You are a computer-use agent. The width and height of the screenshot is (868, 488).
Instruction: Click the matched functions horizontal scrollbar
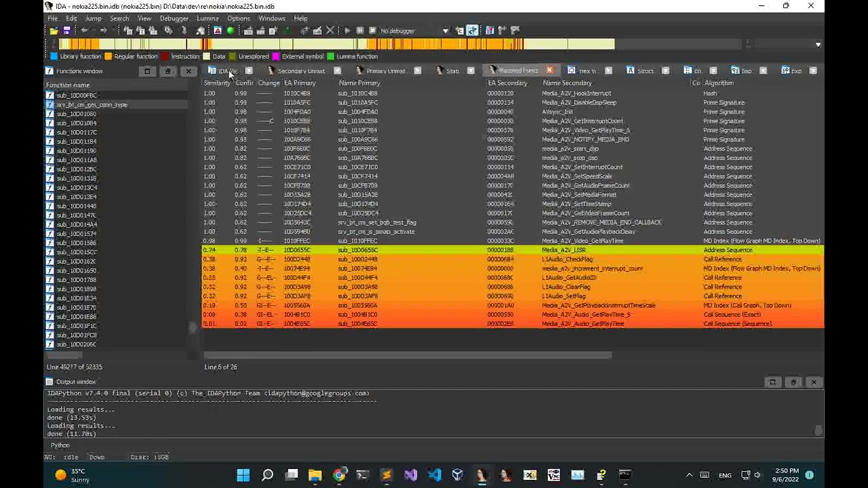point(408,355)
